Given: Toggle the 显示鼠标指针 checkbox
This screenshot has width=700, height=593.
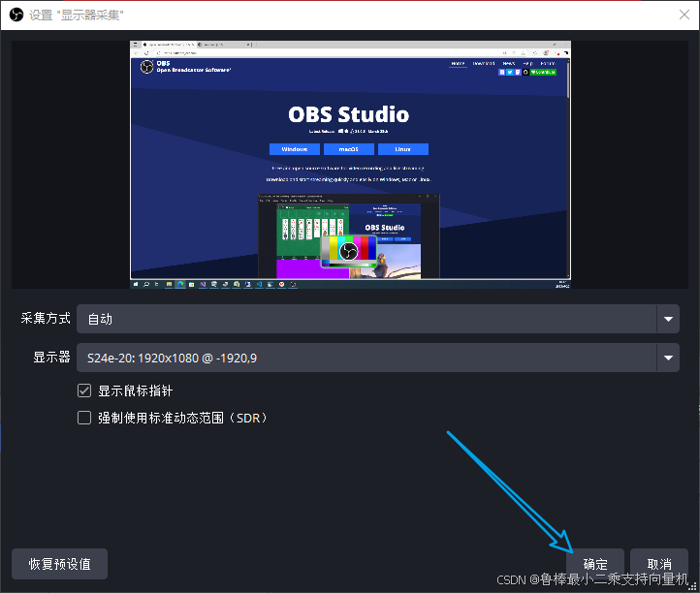Looking at the screenshot, I should click(x=84, y=390).
